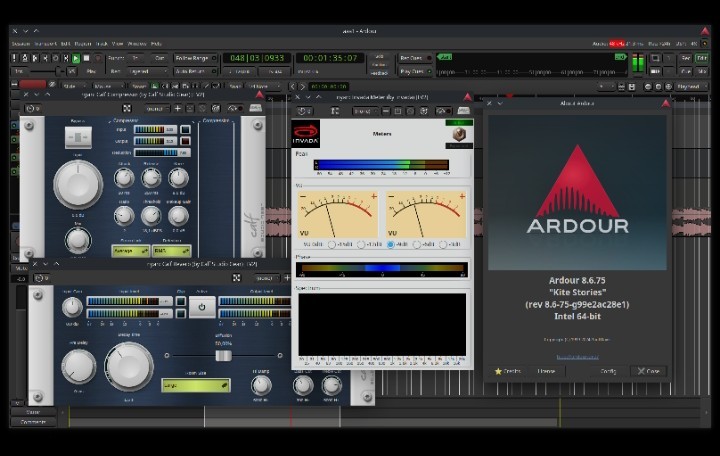The image size is (720, 456).
Task: Open the Track menu
Action: 101,44
